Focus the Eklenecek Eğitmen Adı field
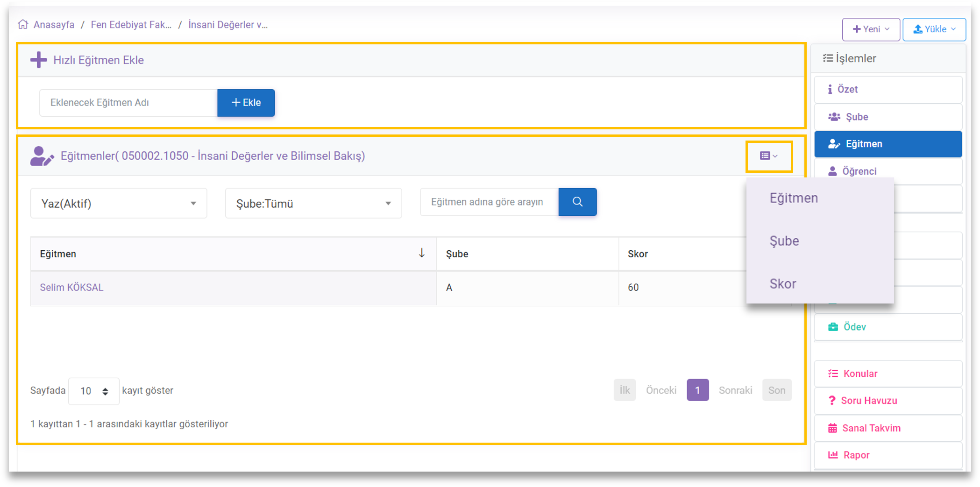 click(128, 103)
